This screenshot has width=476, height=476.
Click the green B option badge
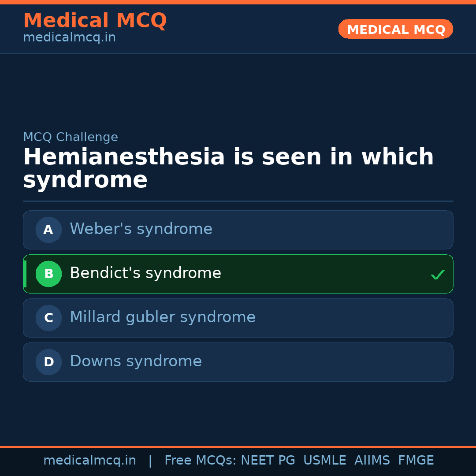click(x=48, y=274)
